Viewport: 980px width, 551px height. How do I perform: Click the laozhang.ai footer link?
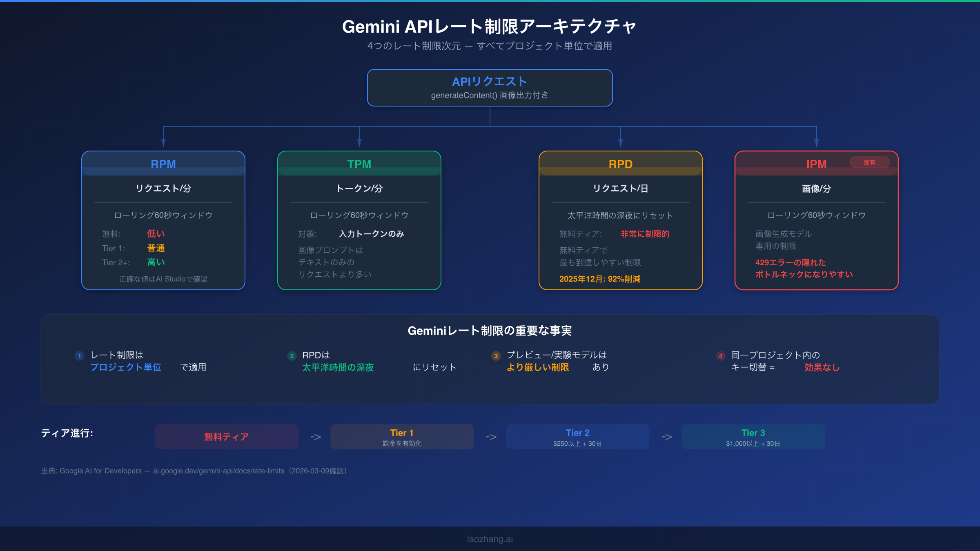[490, 538]
